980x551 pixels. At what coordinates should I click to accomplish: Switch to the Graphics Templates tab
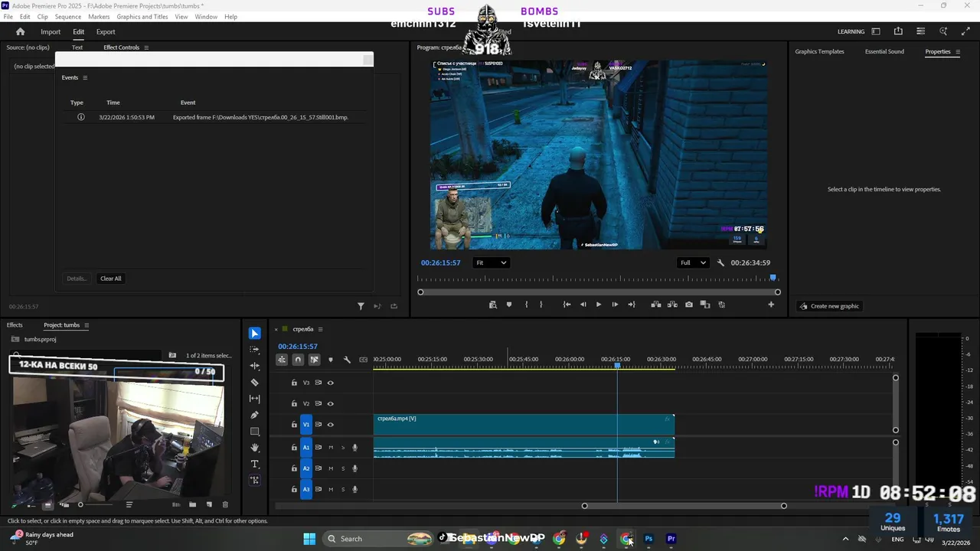point(819,51)
